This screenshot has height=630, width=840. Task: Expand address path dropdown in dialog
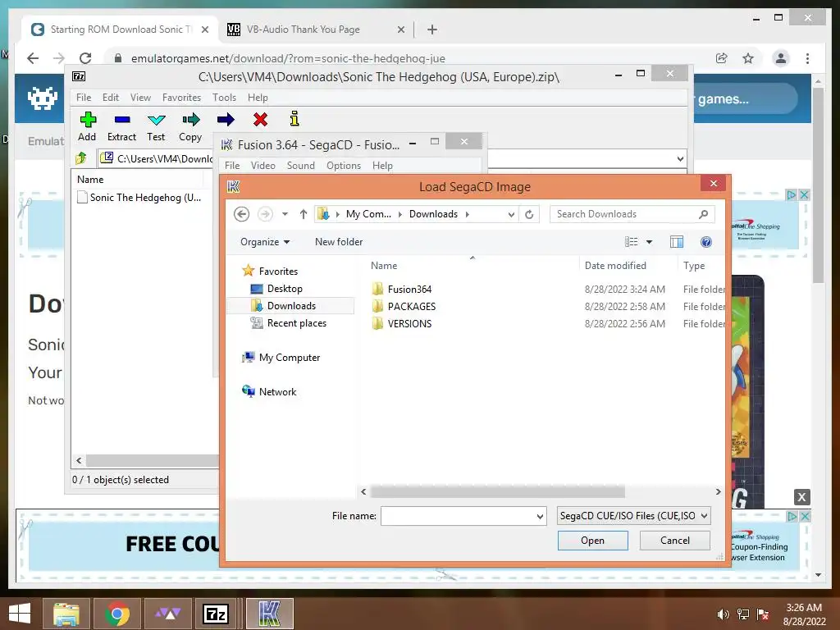point(511,214)
